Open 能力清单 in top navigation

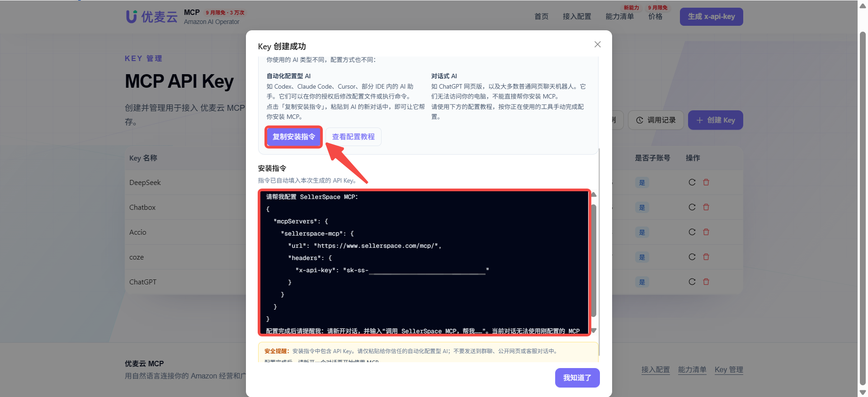[620, 16]
